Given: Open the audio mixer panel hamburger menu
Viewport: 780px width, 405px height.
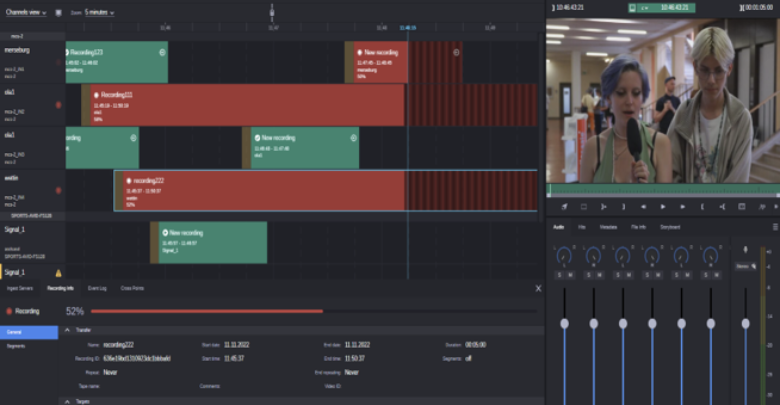Looking at the screenshot, I should 774,227.
